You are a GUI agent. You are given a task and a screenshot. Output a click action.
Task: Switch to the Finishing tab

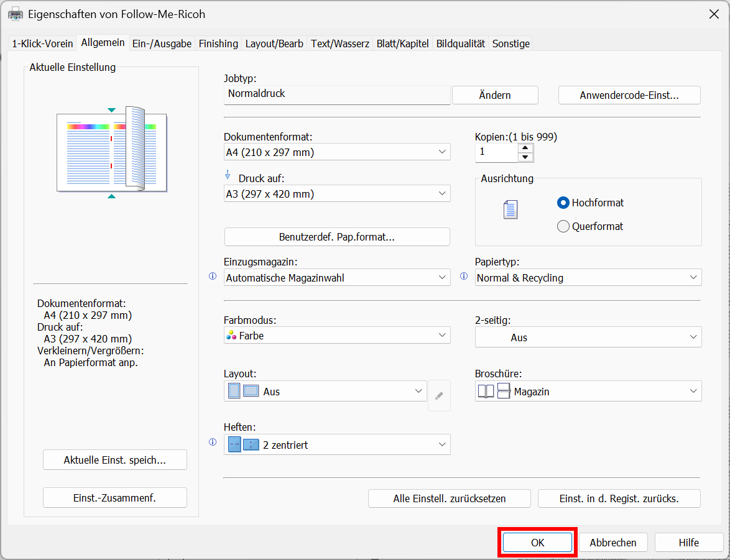pos(218,44)
